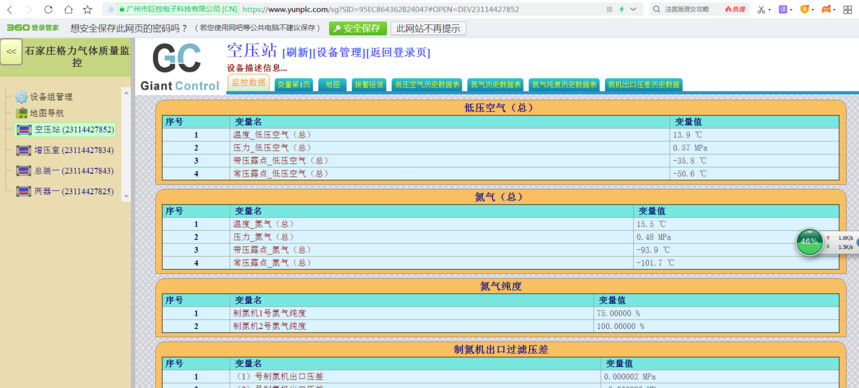Screen dimensions: 859x388
Task: Switch to the 地图 tab
Action: pyautogui.click(x=333, y=85)
